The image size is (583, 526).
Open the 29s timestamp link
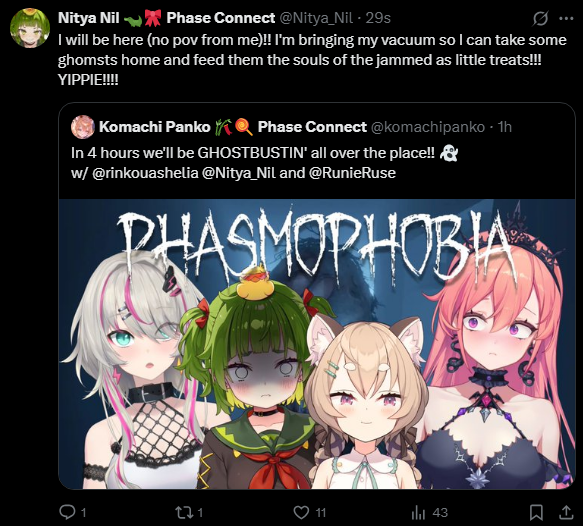[x=378, y=18]
